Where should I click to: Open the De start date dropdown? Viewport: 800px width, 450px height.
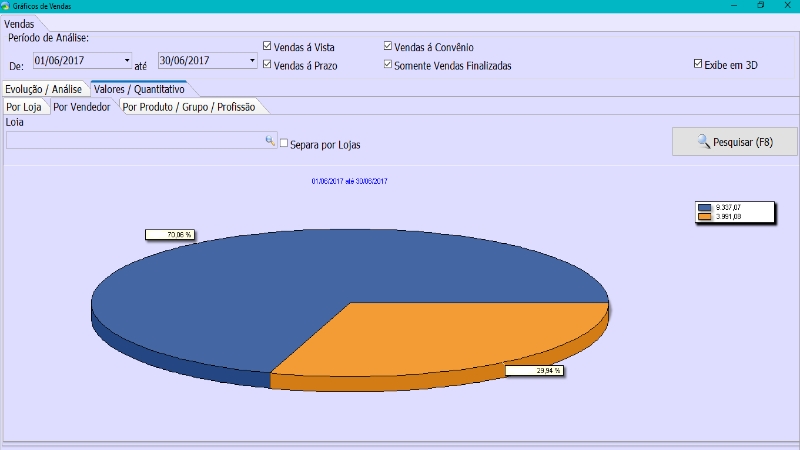(127, 60)
